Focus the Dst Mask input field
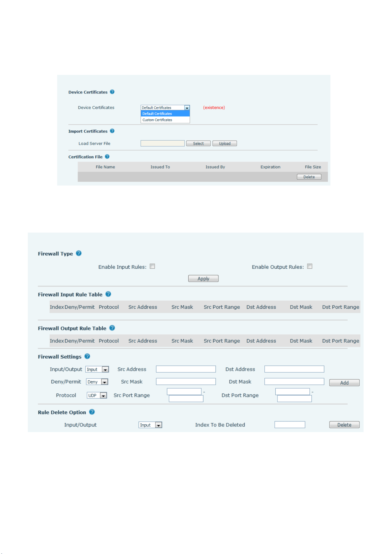The height and width of the screenshot is (554, 392). [294, 381]
